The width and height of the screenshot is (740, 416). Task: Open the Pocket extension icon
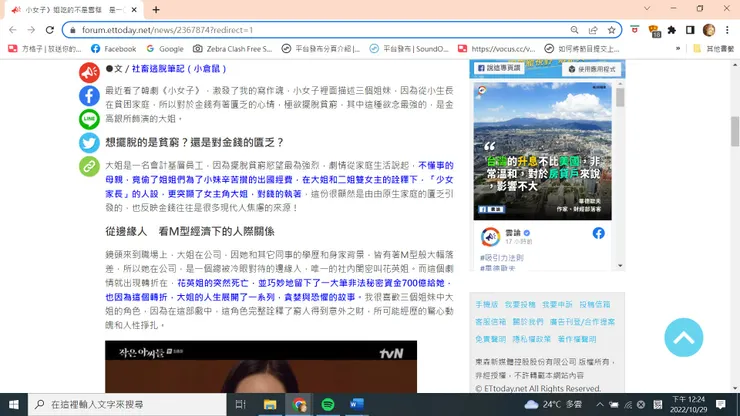(x=635, y=30)
